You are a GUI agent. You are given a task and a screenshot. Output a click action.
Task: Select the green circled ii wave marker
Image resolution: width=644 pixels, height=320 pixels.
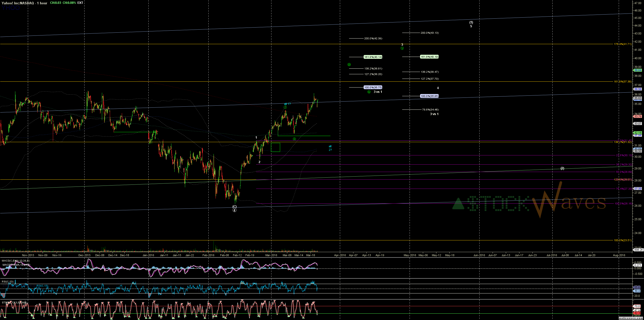coord(294,139)
